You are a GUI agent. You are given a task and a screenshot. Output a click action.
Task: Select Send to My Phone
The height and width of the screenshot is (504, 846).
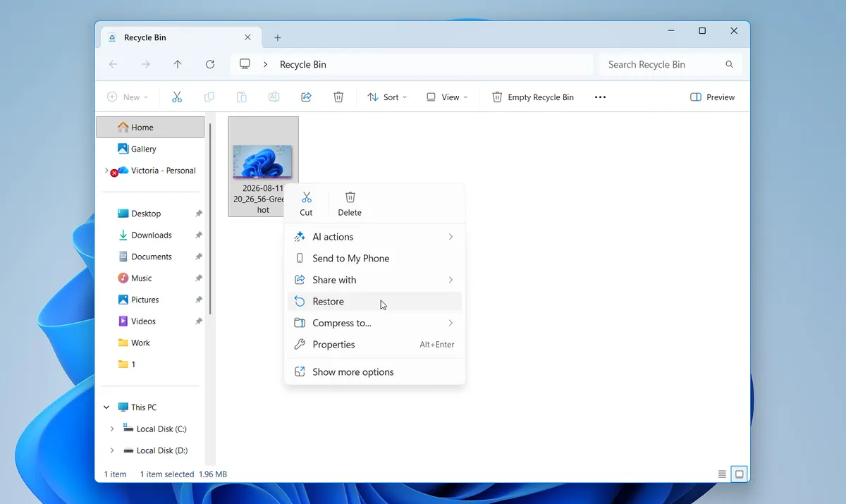[374, 259]
